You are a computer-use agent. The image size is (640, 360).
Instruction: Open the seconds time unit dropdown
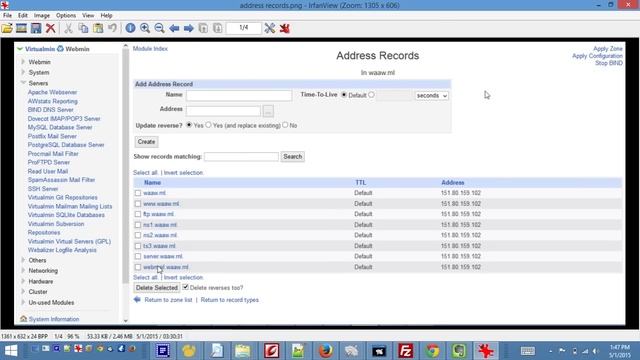[431, 96]
